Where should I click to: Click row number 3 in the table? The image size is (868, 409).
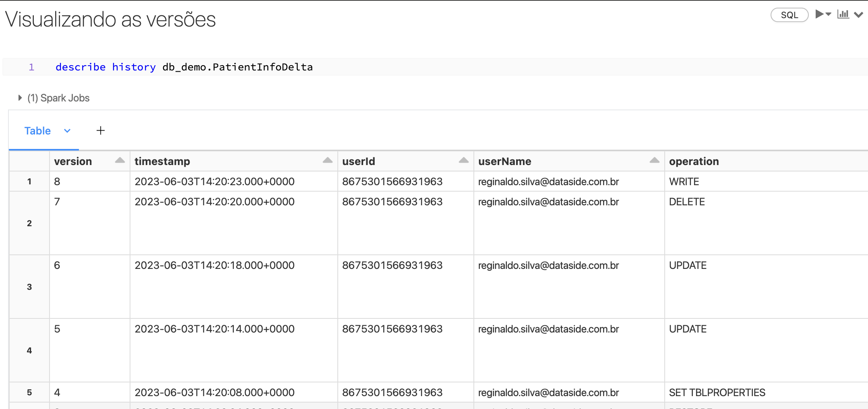(29, 287)
